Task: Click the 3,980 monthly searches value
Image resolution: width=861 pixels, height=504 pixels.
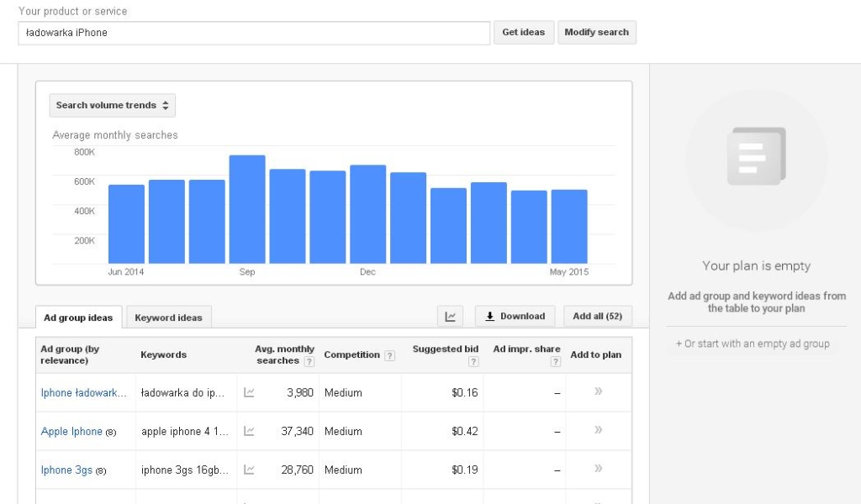Action: pos(300,392)
